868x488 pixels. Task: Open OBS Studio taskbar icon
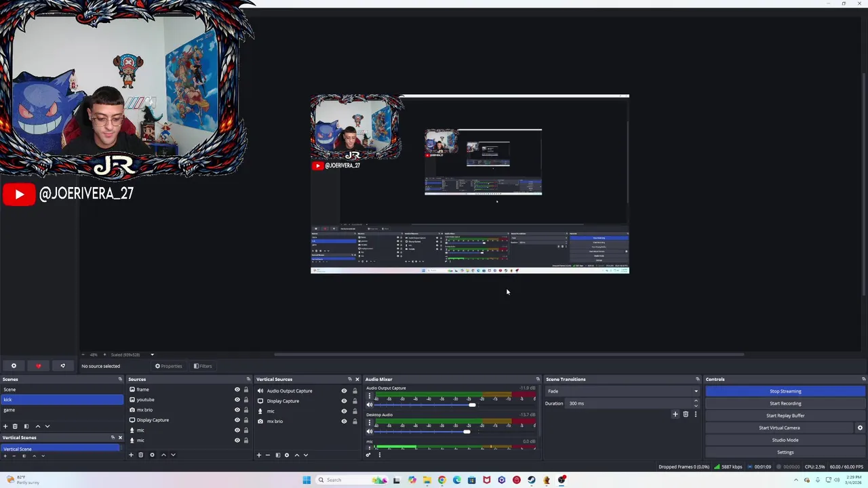point(561,480)
